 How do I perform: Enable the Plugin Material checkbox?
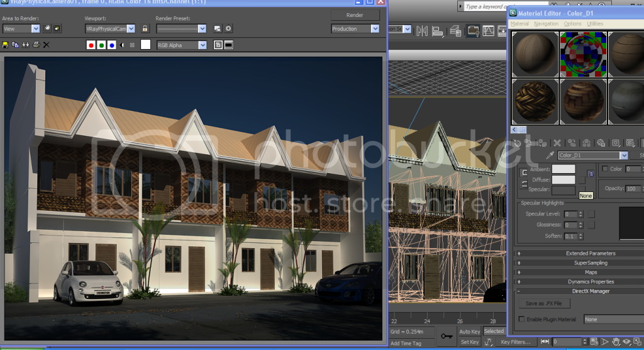coord(521,320)
